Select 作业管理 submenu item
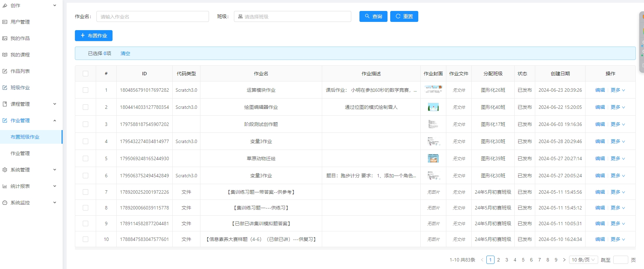The height and width of the screenshot is (269, 644). pos(20,153)
